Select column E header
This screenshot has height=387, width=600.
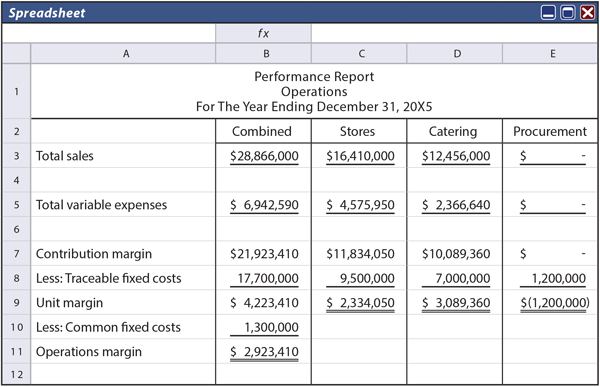(x=550, y=54)
